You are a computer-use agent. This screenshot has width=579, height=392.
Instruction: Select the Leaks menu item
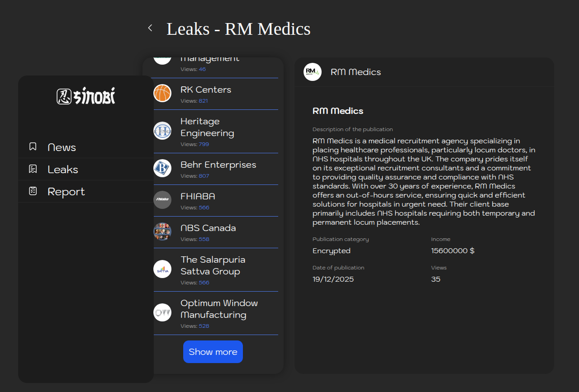tap(63, 170)
